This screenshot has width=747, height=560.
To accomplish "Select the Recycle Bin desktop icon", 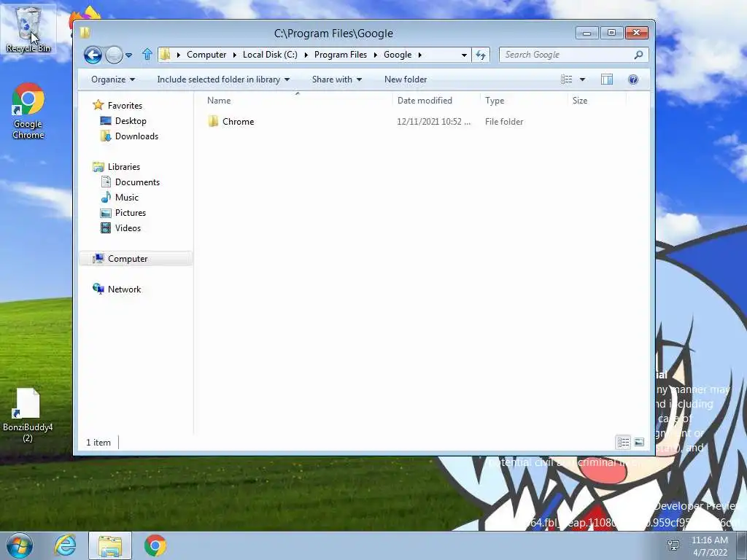I will (28, 29).
